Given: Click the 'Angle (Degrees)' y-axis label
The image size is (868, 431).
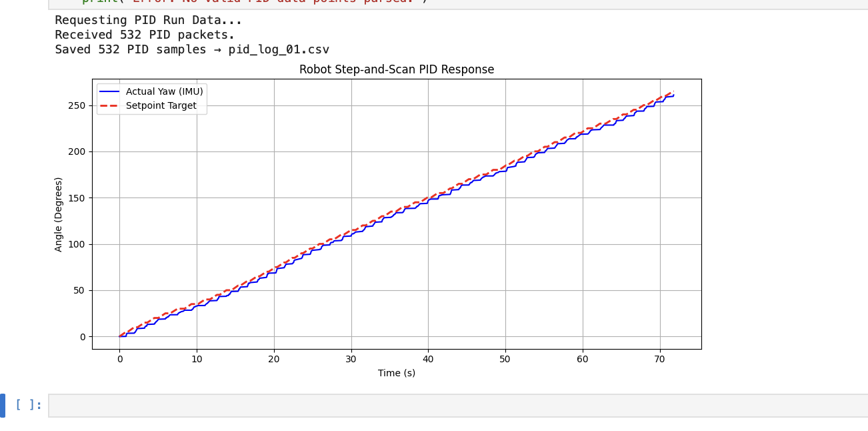Looking at the screenshot, I should click(x=59, y=214).
